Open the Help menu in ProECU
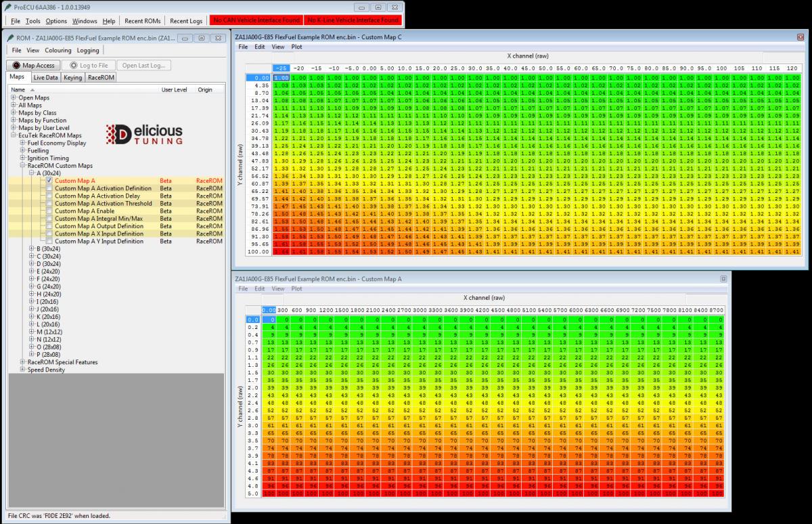812x524 pixels. click(x=108, y=21)
